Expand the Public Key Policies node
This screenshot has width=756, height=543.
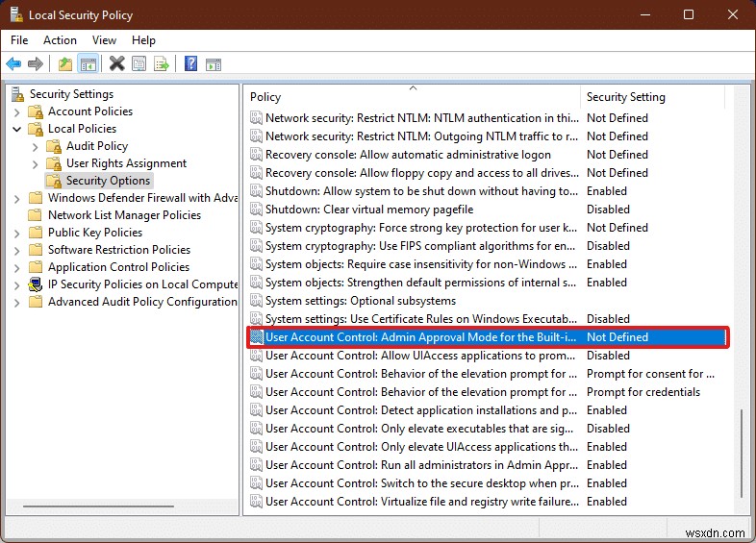17,234
